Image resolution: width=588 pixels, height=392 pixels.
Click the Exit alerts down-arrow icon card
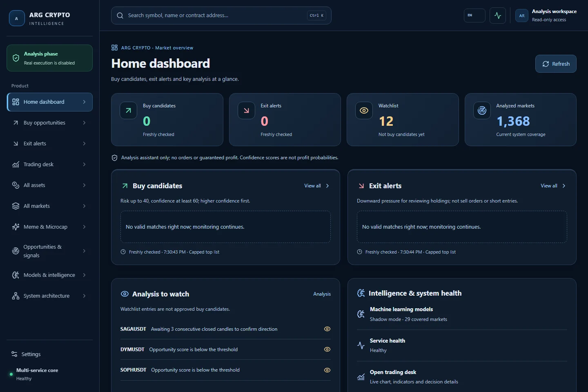(x=246, y=110)
